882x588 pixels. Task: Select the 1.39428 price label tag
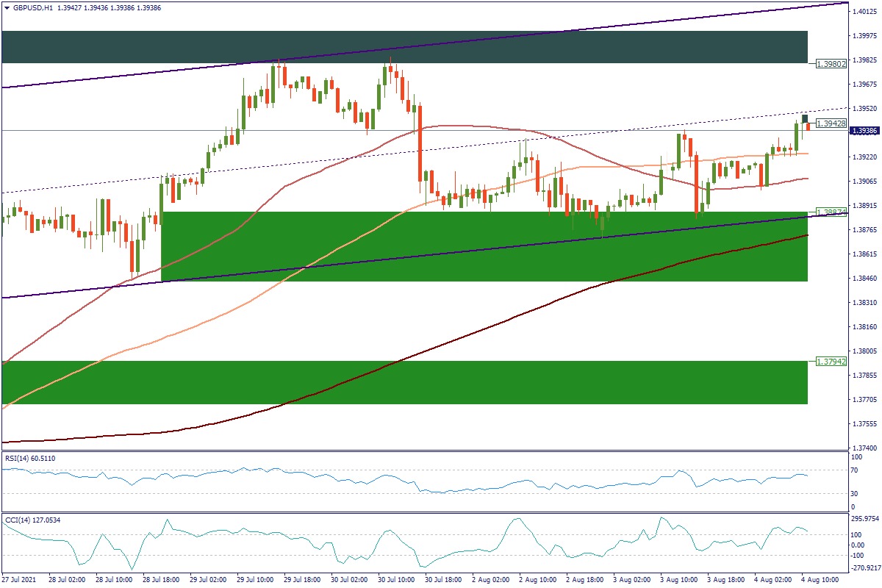click(831, 123)
